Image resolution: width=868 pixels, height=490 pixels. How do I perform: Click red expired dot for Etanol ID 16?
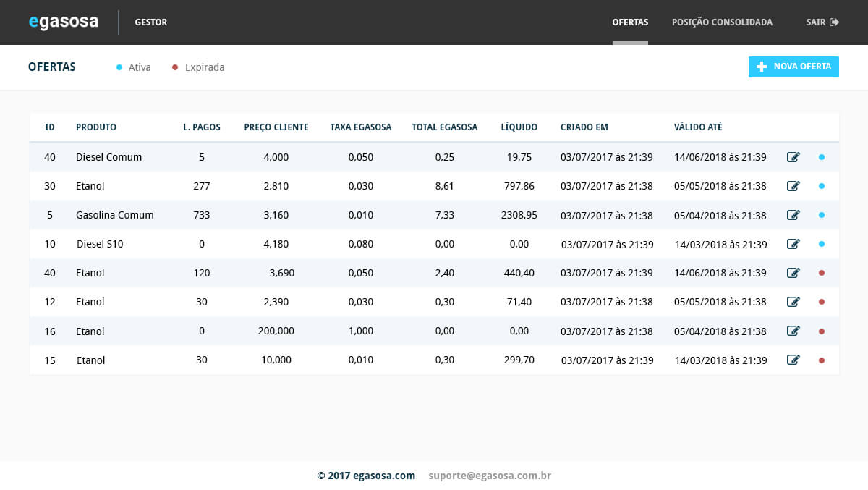tap(822, 331)
